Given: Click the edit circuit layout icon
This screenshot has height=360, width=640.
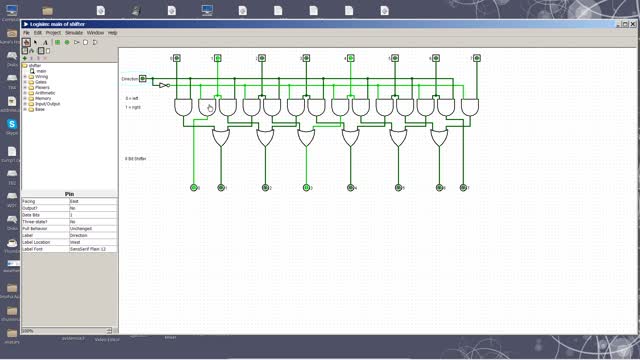Looking at the screenshot, I should pos(41,51).
